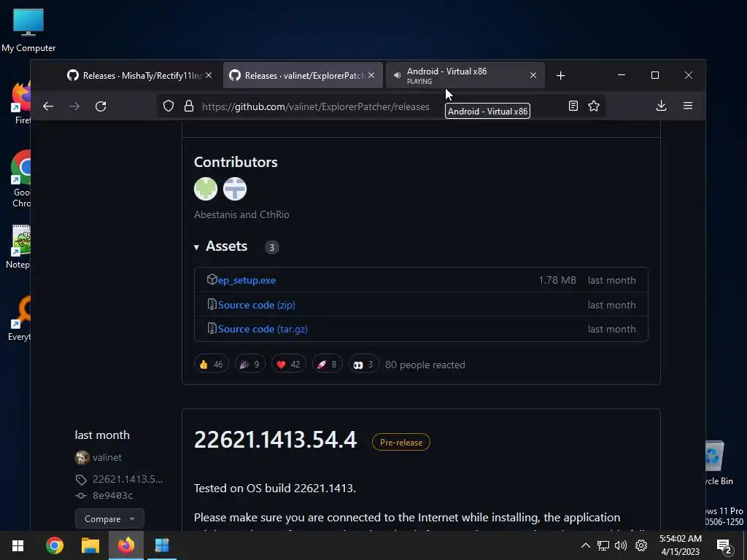
Task: Open the tracking protection shield icon
Action: tap(169, 106)
